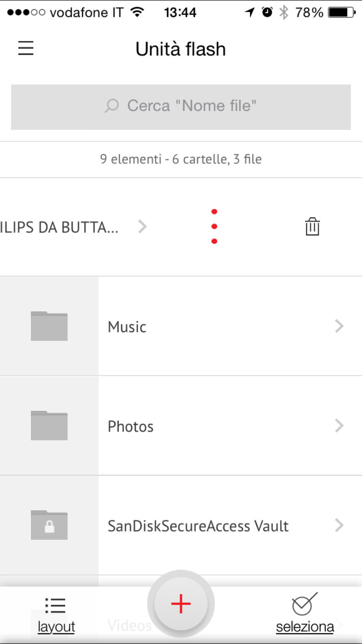Image resolution: width=362 pixels, height=644 pixels.
Task: Open the hamburger menu
Action: [26, 48]
